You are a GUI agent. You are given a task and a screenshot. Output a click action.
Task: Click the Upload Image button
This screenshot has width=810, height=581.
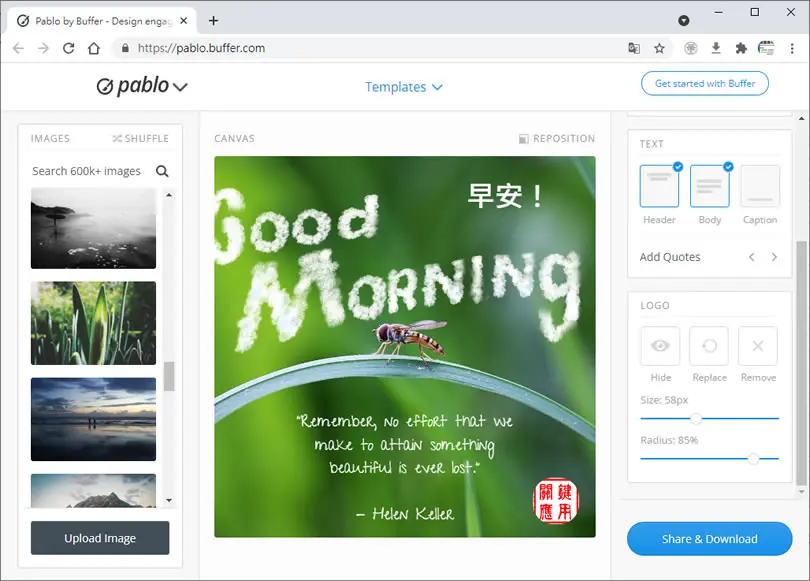100,538
